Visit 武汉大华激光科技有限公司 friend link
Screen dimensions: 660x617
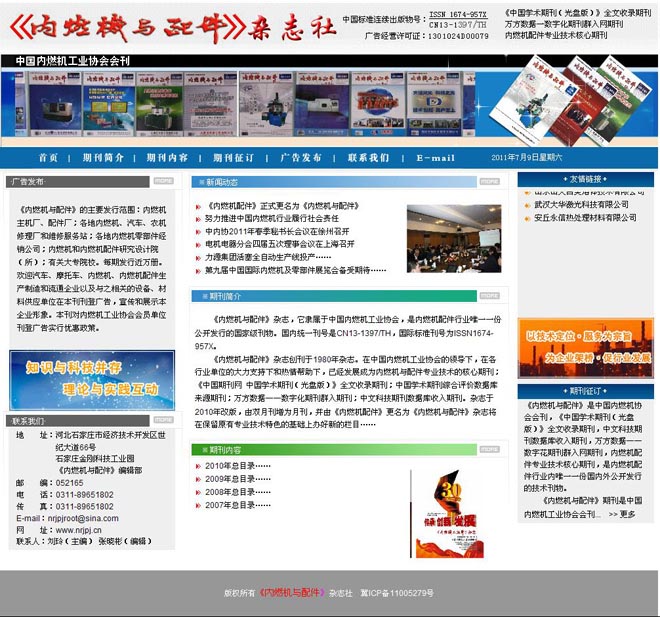coord(581,205)
